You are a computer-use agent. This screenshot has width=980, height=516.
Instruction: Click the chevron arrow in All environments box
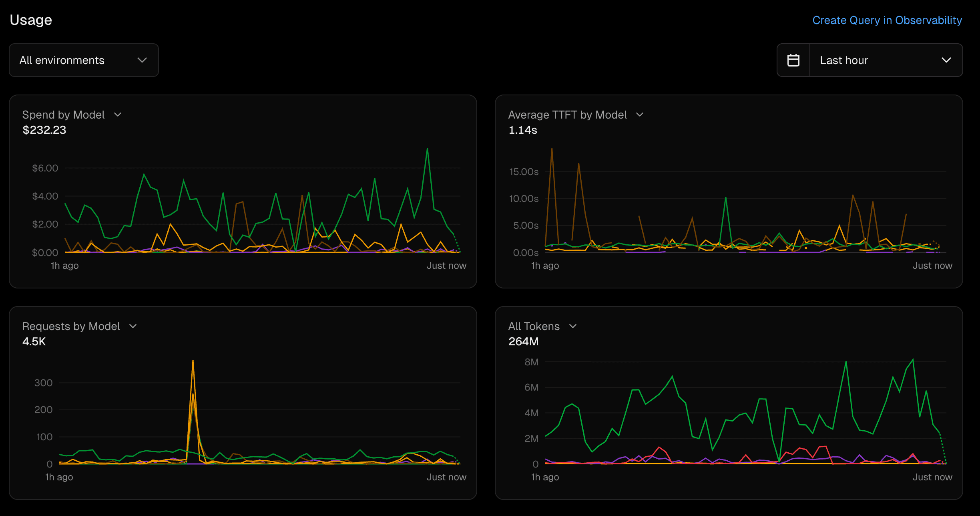[x=142, y=60]
